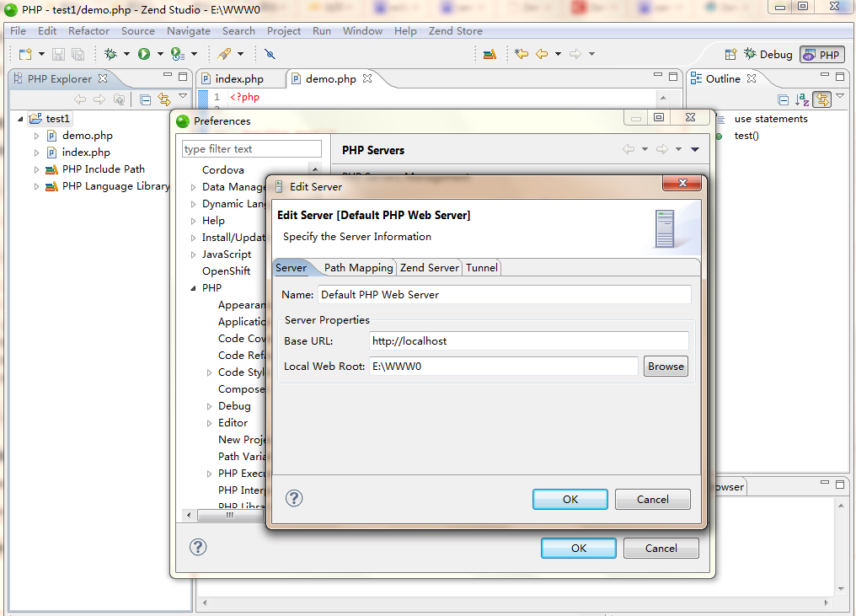856x616 pixels.
Task: Expand PHP Include Path node
Action: pos(36,169)
